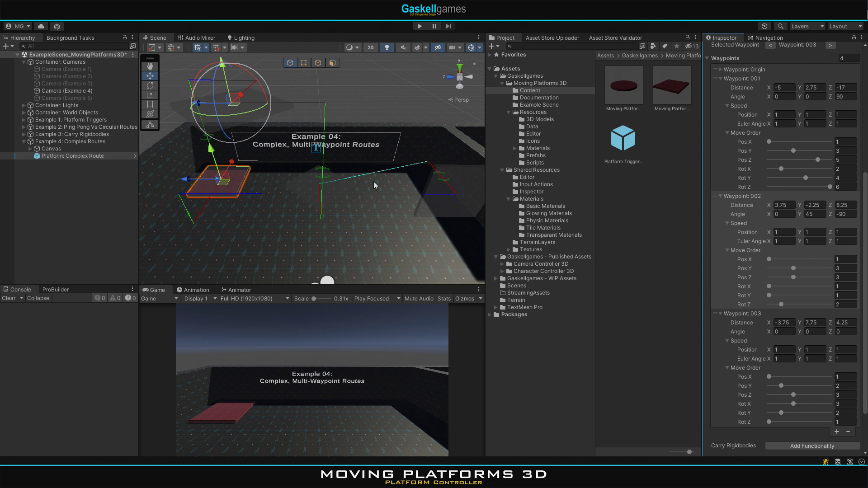
Task: Click the ProBuilder object selection mode cube
Action: click(290, 63)
